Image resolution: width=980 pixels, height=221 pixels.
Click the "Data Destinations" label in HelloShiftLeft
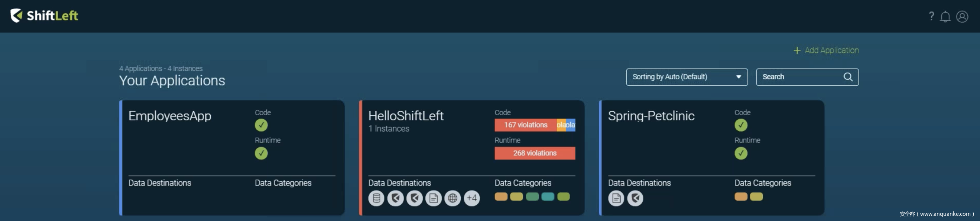point(399,183)
